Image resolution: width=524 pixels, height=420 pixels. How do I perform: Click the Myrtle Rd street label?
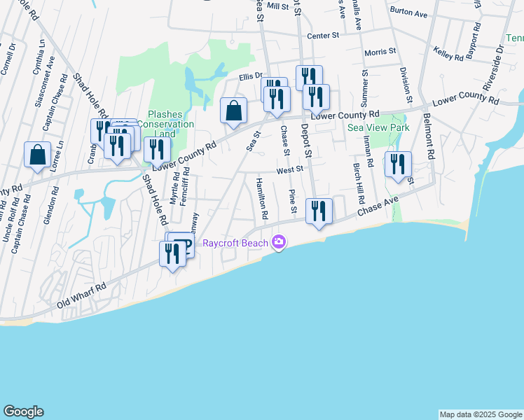(174, 188)
